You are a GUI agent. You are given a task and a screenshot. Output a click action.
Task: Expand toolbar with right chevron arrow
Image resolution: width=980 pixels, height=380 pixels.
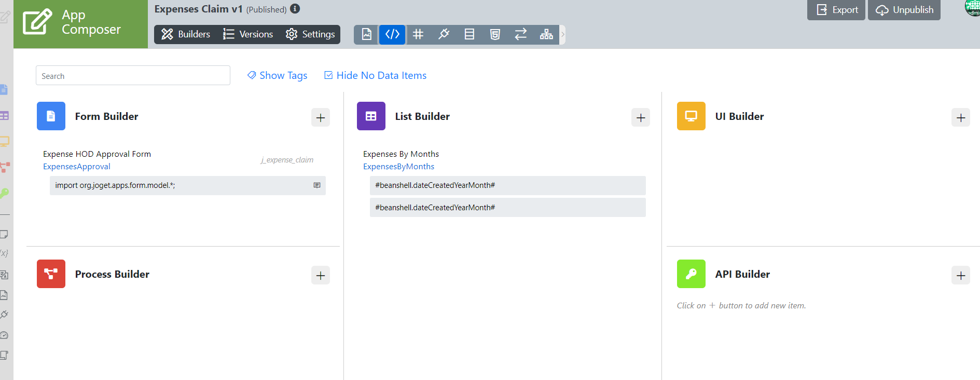(562, 35)
